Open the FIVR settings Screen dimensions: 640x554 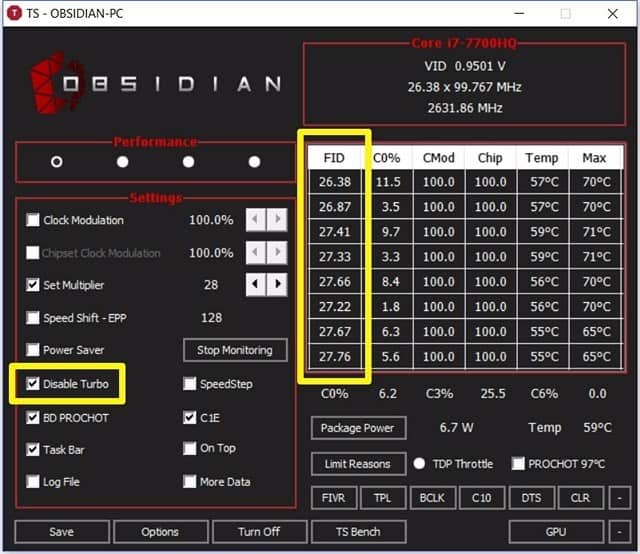334,498
